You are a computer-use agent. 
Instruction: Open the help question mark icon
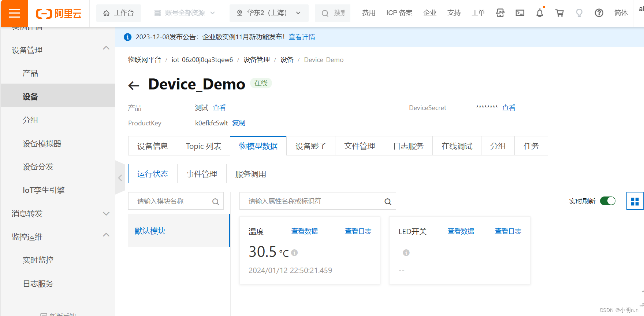pyautogui.click(x=599, y=13)
